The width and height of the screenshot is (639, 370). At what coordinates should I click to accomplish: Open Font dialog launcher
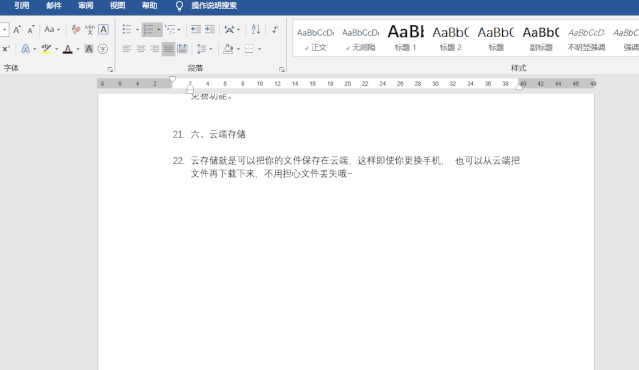pos(110,69)
